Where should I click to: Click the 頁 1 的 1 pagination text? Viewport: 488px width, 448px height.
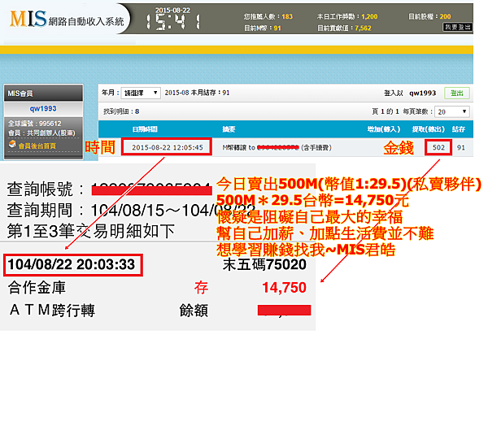coord(386,111)
